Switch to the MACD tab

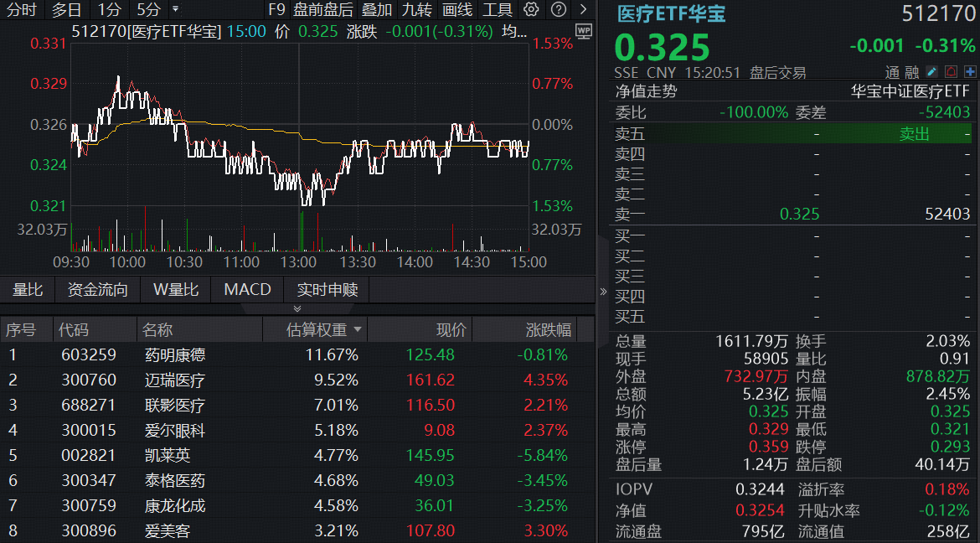point(247,290)
